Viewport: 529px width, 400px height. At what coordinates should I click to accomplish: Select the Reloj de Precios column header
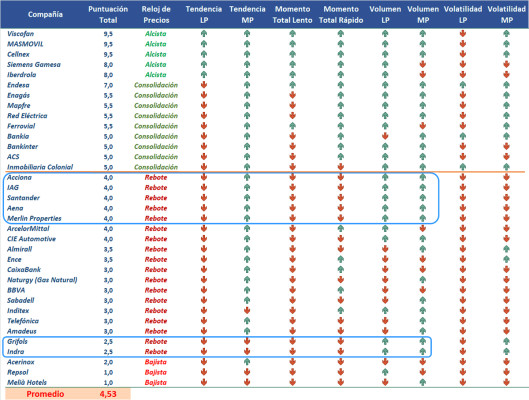pyautogui.click(x=156, y=15)
